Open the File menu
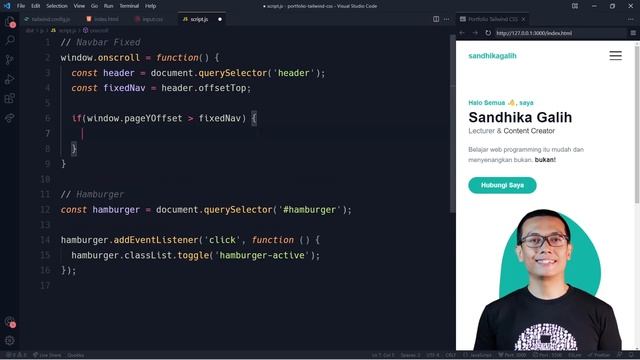Image resolution: width=640 pixels, height=360 pixels. point(21,6)
